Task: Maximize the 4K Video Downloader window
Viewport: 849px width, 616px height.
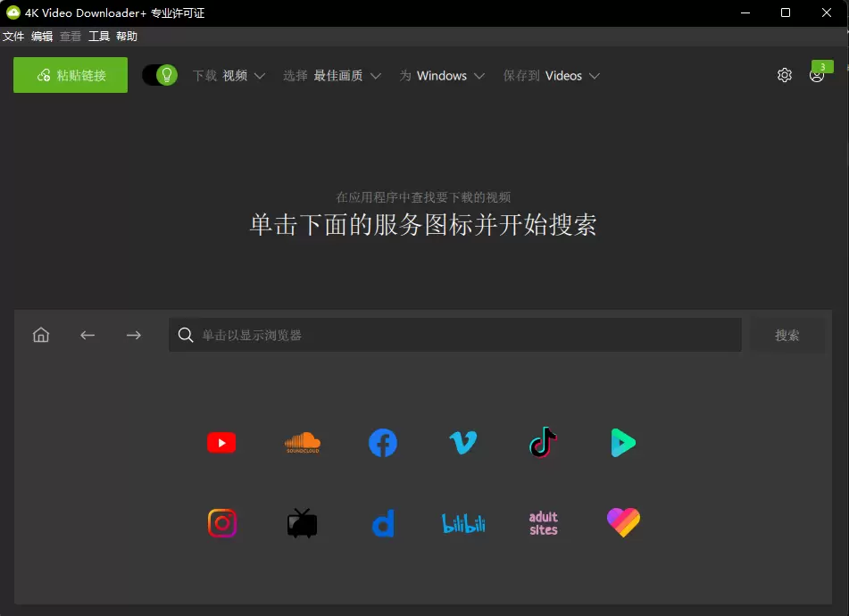Action: (x=786, y=12)
